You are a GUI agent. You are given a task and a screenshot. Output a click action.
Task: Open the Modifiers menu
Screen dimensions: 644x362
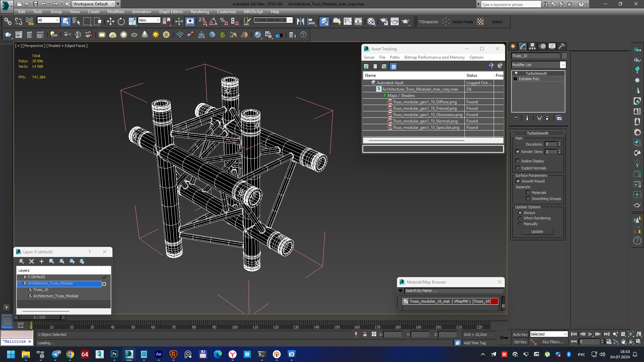(115, 12)
